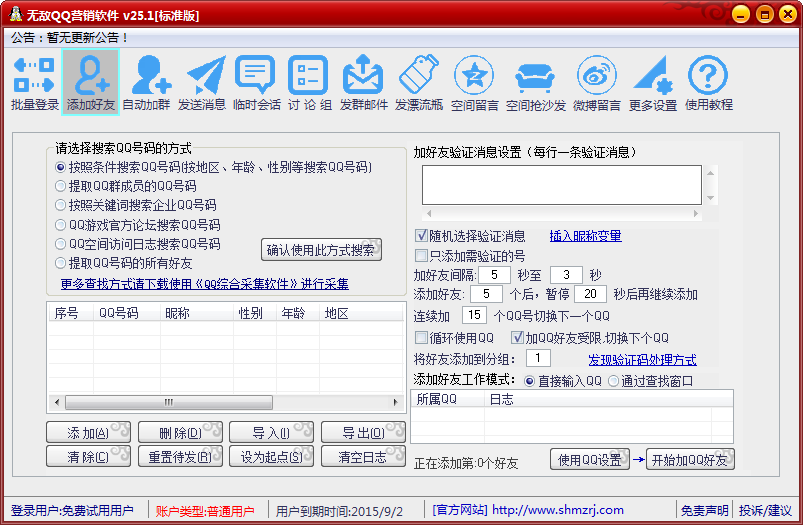Open the 发漂流瓶 drift bottle tool

pos(419,83)
